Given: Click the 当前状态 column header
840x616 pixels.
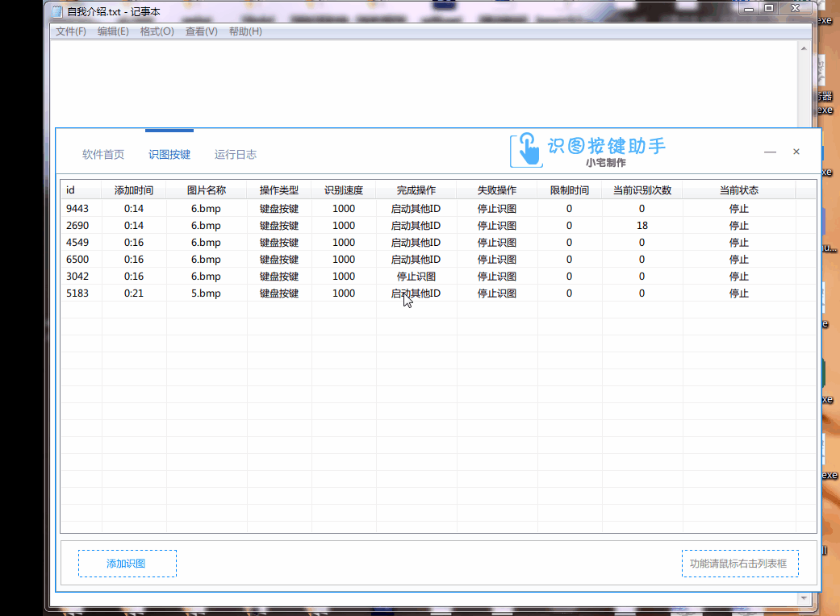Looking at the screenshot, I should 740,189.
